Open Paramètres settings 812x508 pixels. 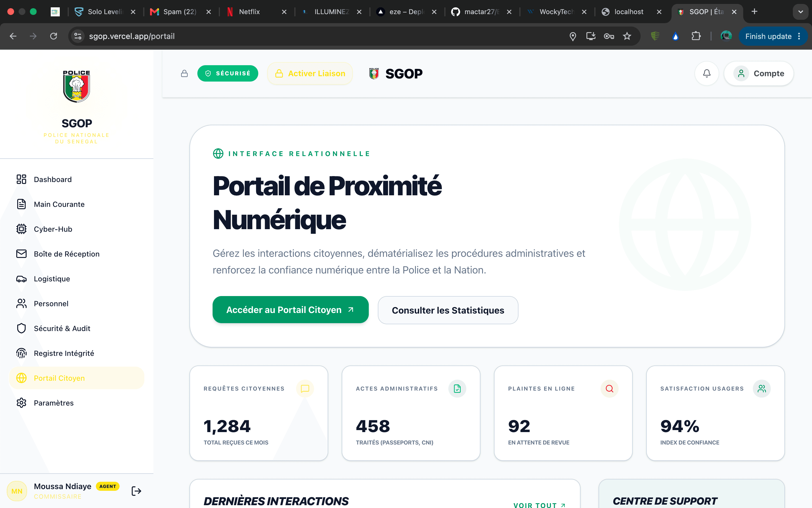[76, 403]
